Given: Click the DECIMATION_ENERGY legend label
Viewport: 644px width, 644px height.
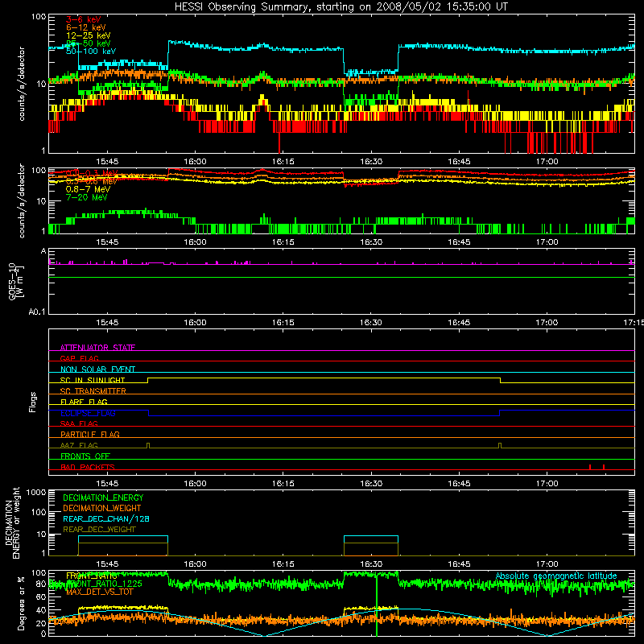Looking at the screenshot, I should pos(103,497).
